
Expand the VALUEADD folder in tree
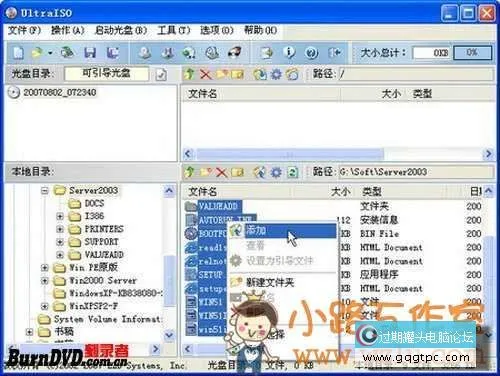[60, 255]
